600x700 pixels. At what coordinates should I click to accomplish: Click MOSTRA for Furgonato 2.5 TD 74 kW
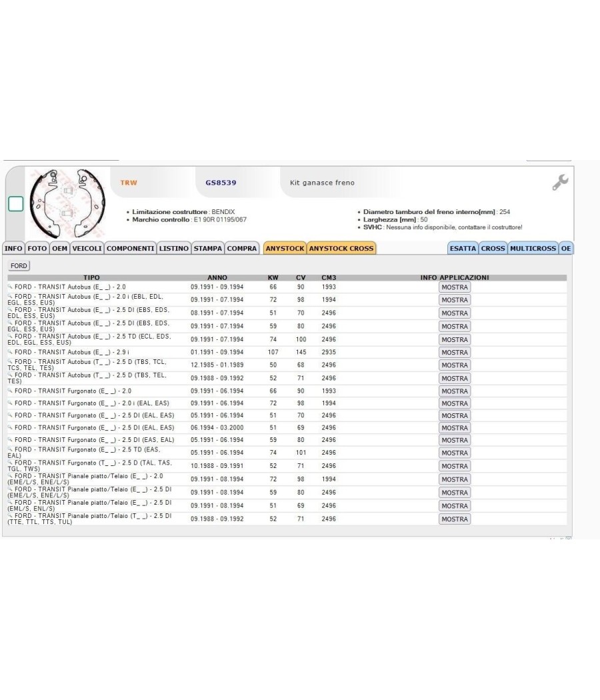click(x=455, y=453)
